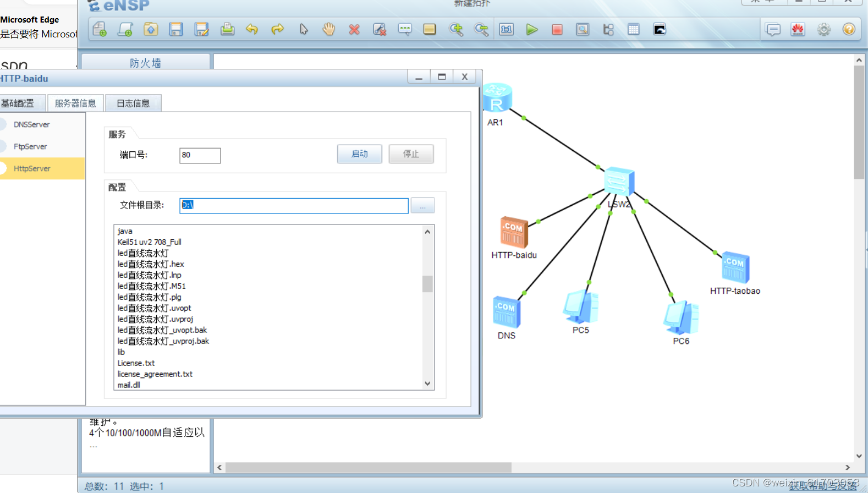Zoom out with magnifier minus icon
The height and width of the screenshot is (493, 868).
pyautogui.click(x=481, y=29)
